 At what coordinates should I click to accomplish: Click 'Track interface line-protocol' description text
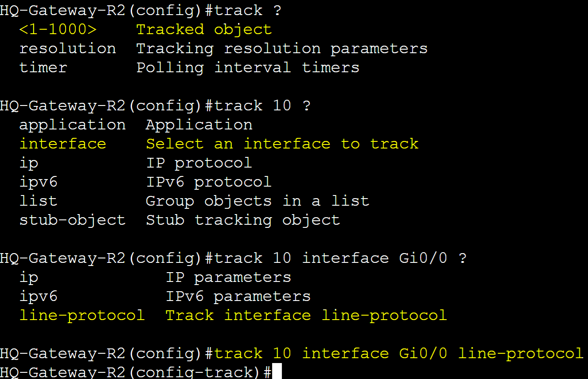coord(306,315)
